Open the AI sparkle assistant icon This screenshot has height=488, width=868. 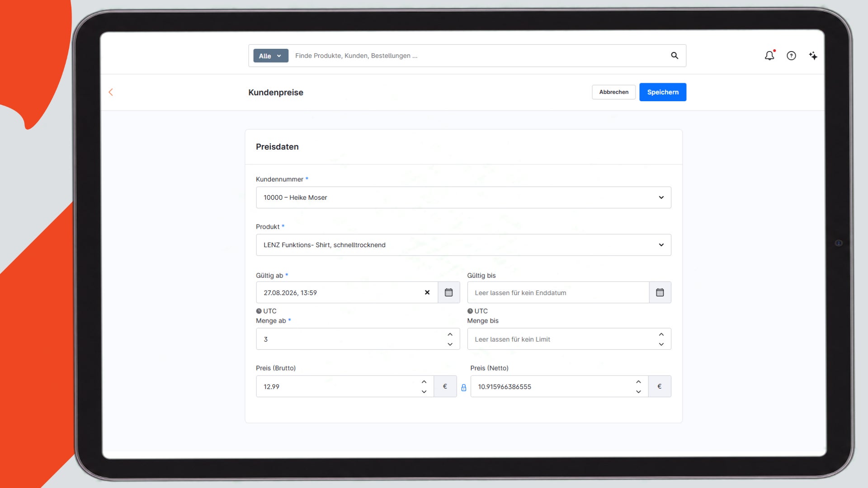(x=813, y=56)
